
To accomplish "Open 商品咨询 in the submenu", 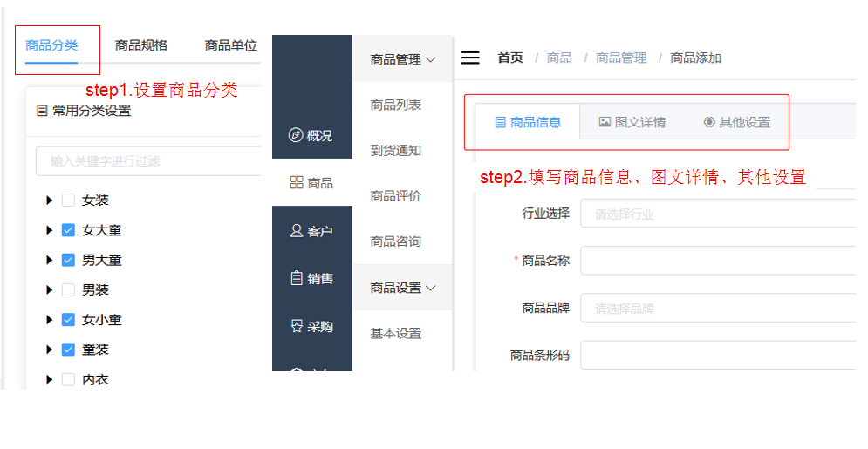I will (396, 242).
